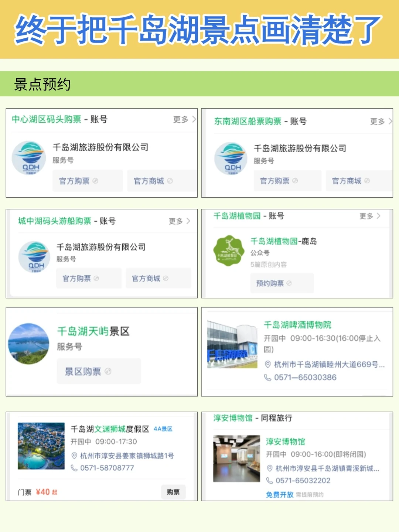Click phone number 0571-65032202
This screenshot has width=399, height=532.
(x=303, y=481)
